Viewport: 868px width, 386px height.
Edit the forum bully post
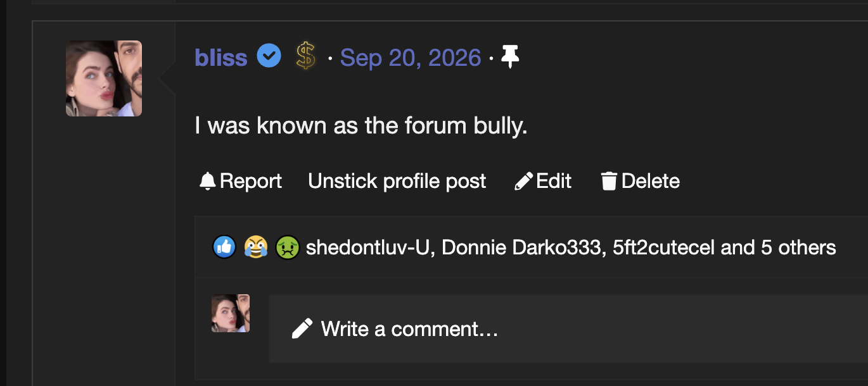(x=543, y=182)
